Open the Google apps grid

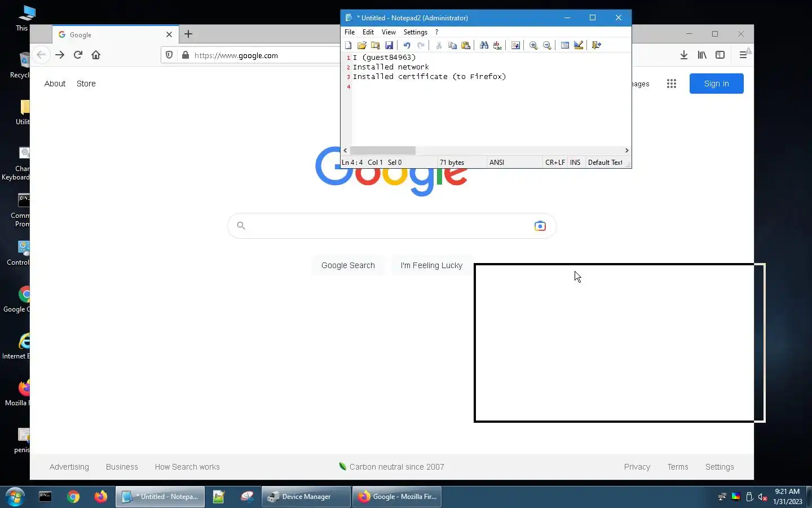click(671, 84)
